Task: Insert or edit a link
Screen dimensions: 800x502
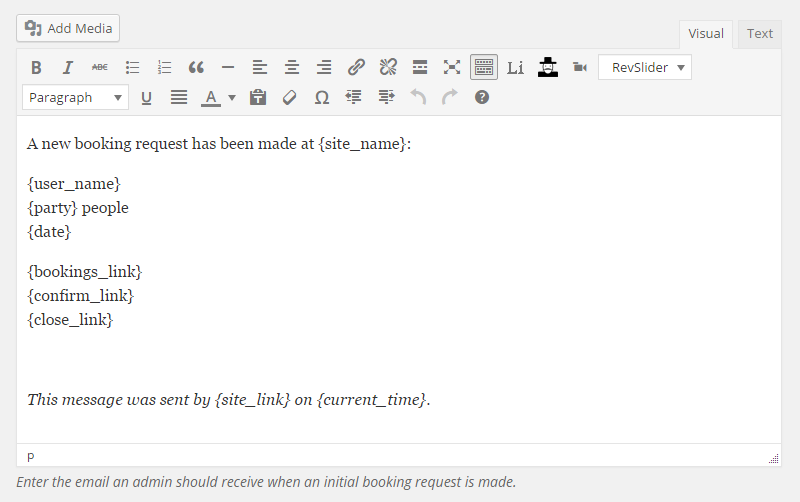Action: 356,67
